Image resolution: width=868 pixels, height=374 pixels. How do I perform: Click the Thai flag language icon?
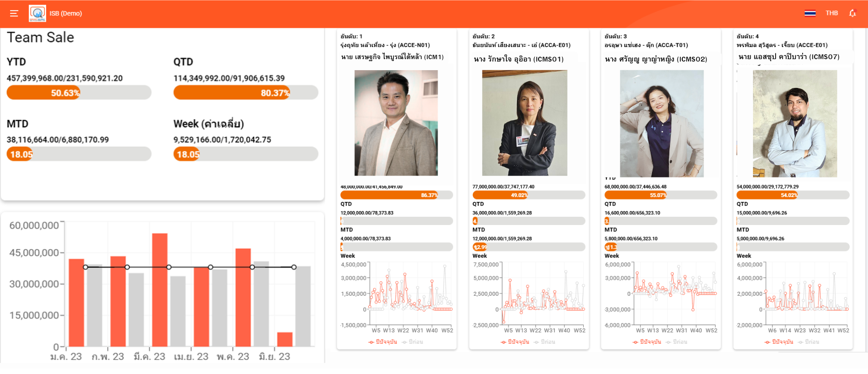(x=810, y=13)
